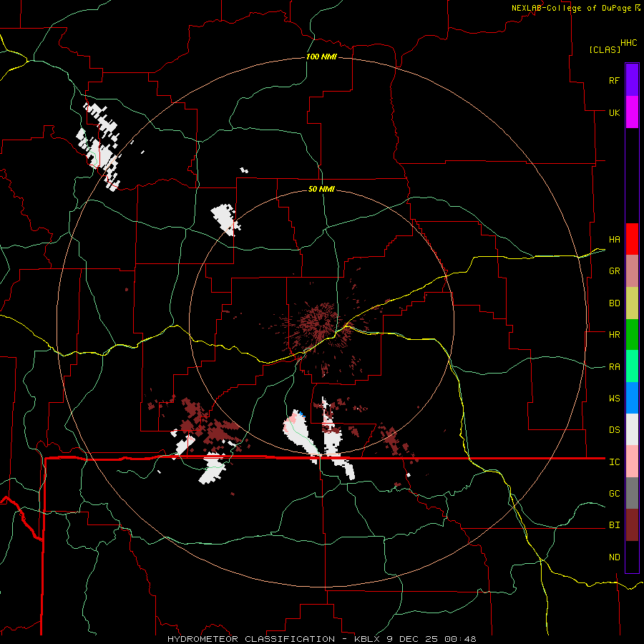Screen dimensions: 644x644
Task: Click the HR legend label
Action: 614,335
